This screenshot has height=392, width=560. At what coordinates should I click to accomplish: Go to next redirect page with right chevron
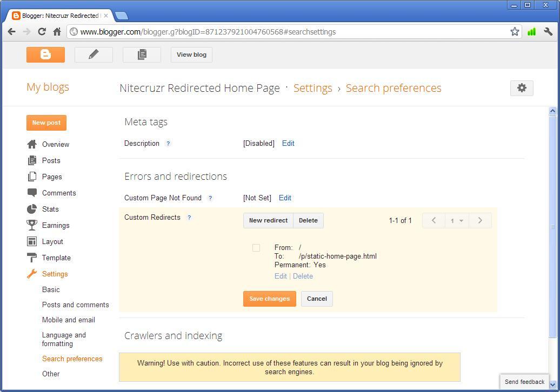[479, 220]
